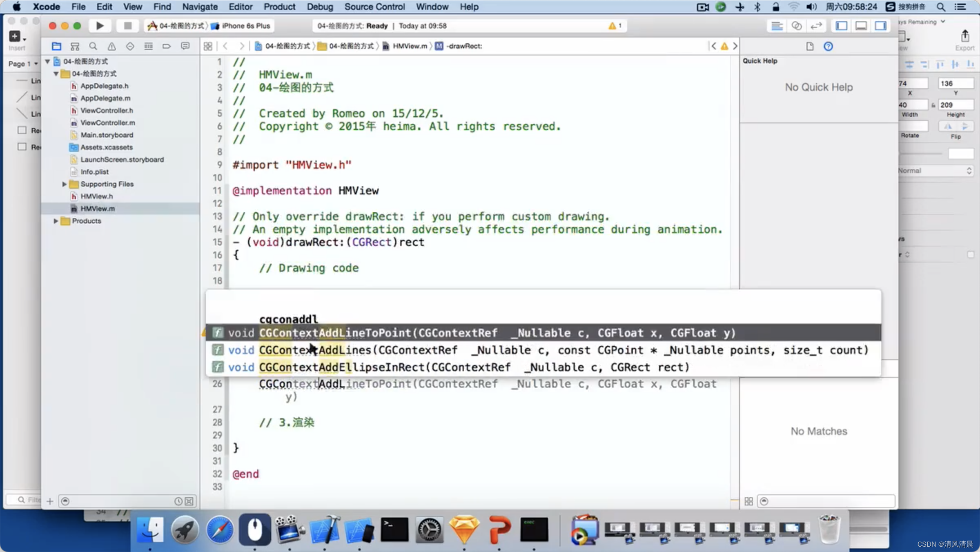The image size is (980, 552).
Task: Click the Quick Help panel header
Action: (759, 60)
